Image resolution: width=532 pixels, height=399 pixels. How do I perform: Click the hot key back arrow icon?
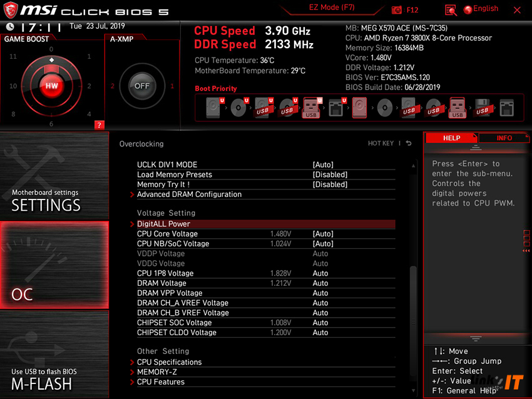coord(409,143)
